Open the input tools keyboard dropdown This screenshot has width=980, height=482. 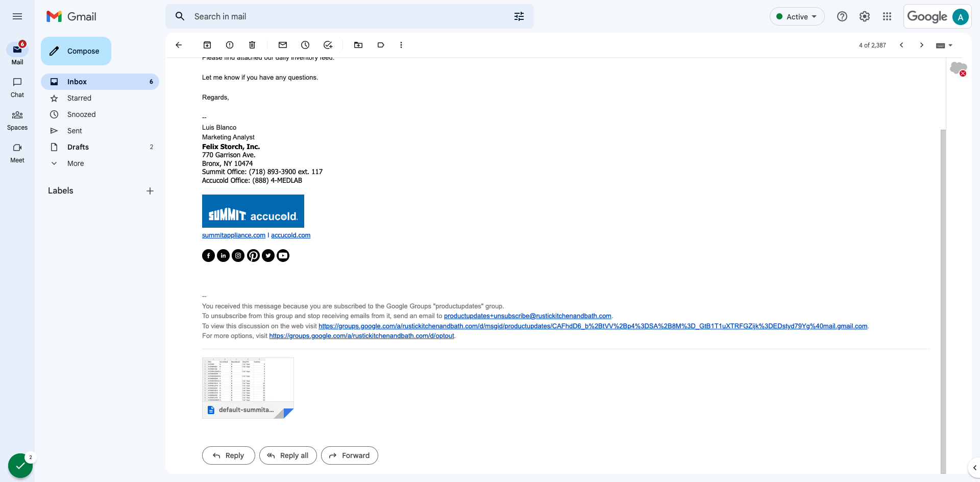944,45
